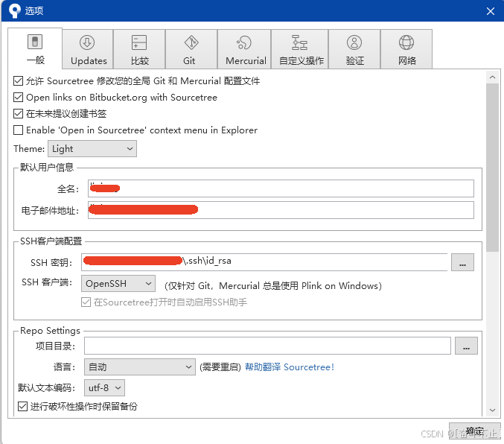Open the 语言 language dropdown
Image resolution: width=504 pixels, height=444 pixels.
(x=140, y=367)
